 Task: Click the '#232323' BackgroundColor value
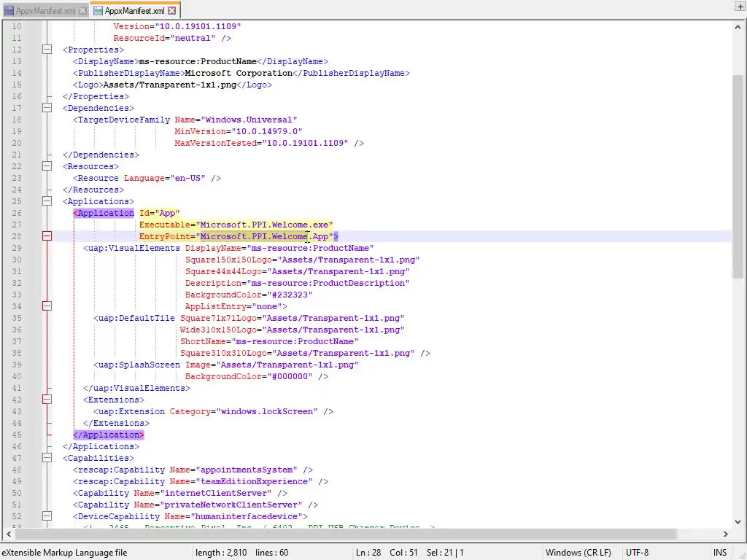point(290,295)
